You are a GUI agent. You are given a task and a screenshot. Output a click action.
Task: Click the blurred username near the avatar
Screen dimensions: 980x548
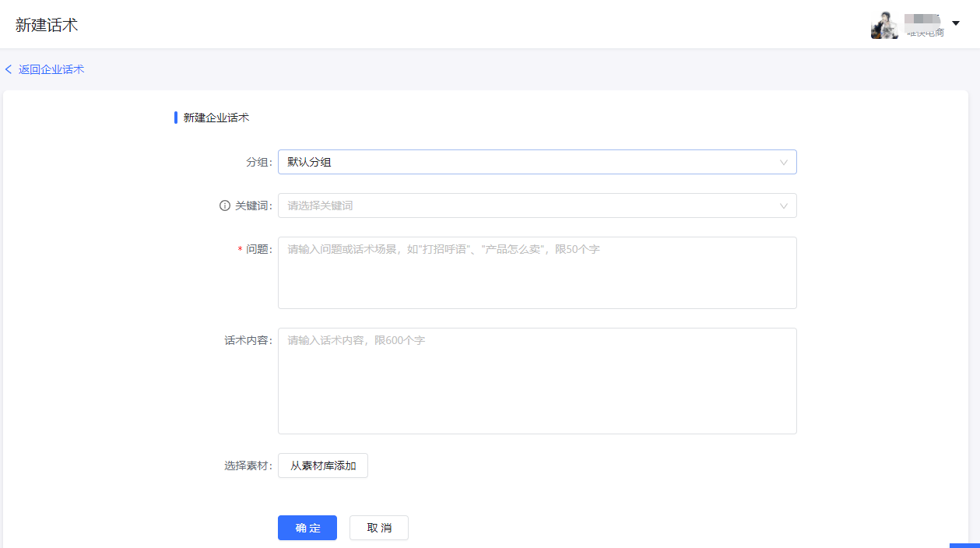click(923, 25)
